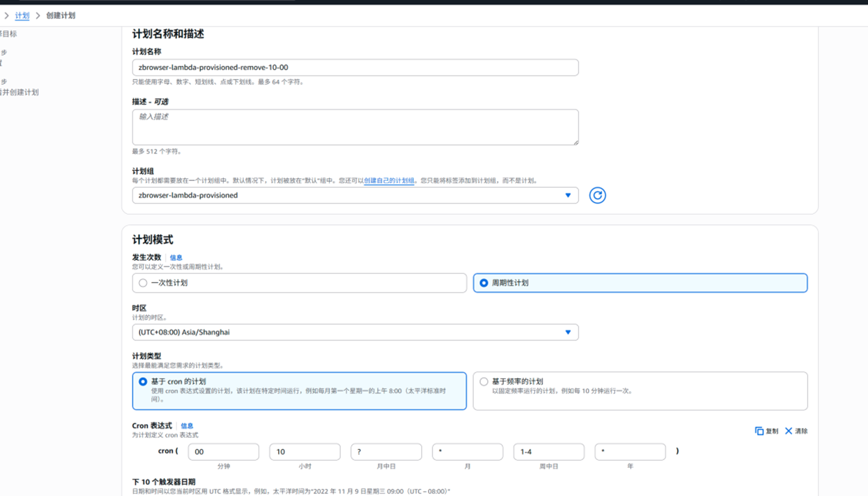Click breadcrumb chevron before 计划 link
This screenshot has height=496, width=868.
7,15
